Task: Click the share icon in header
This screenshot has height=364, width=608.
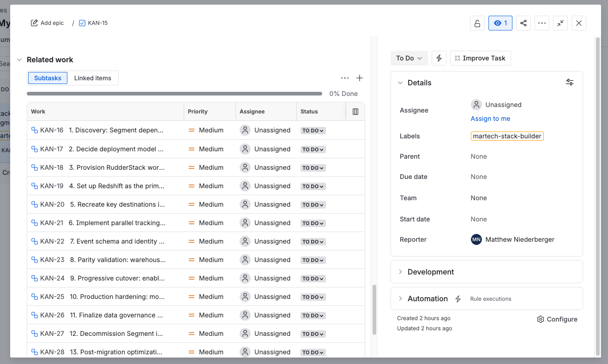Action: [x=523, y=23]
